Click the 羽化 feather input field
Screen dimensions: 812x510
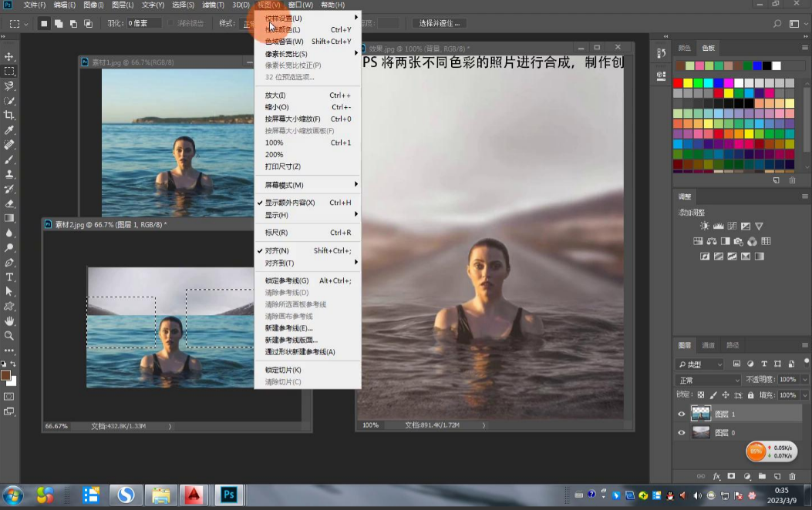[143, 23]
